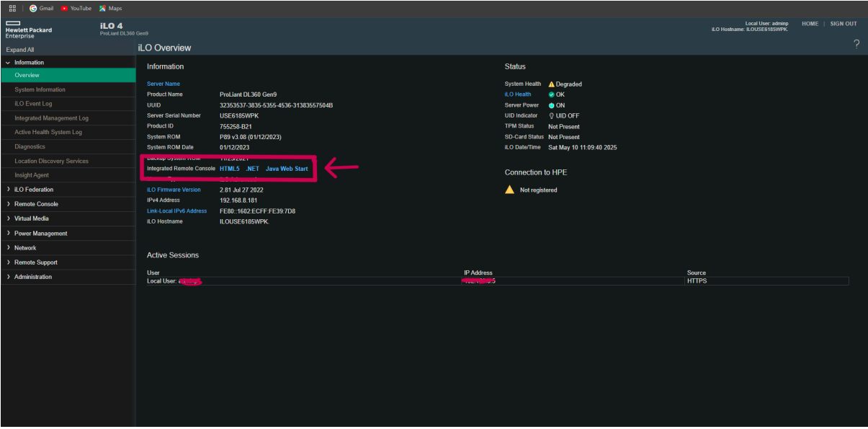Click the System Health Degraded warning icon
Viewport: 868px width, 429px height.
coord(552,84)
